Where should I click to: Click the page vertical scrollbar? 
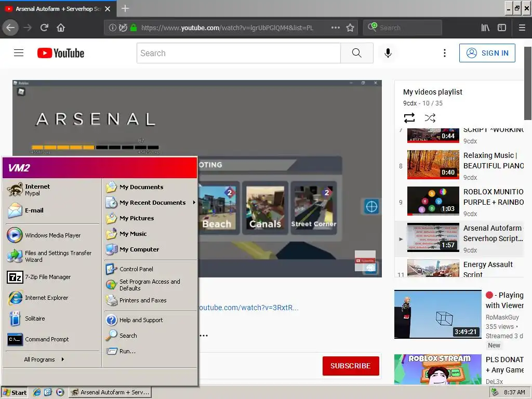coord(528,84)
